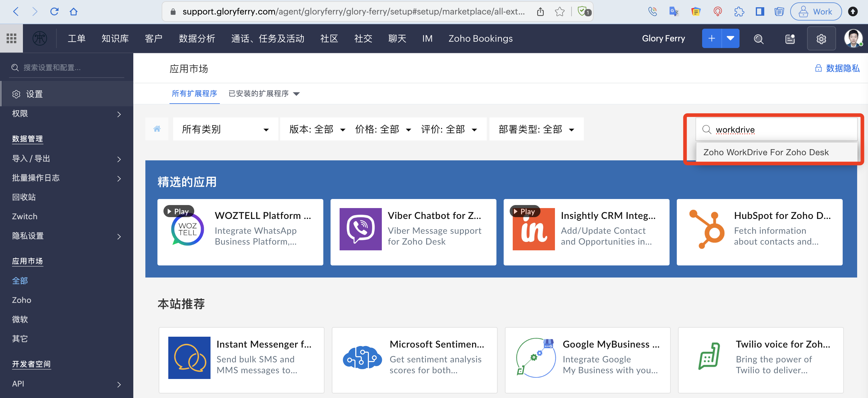Open the 评价: 全部 filter

click(449, 129)
